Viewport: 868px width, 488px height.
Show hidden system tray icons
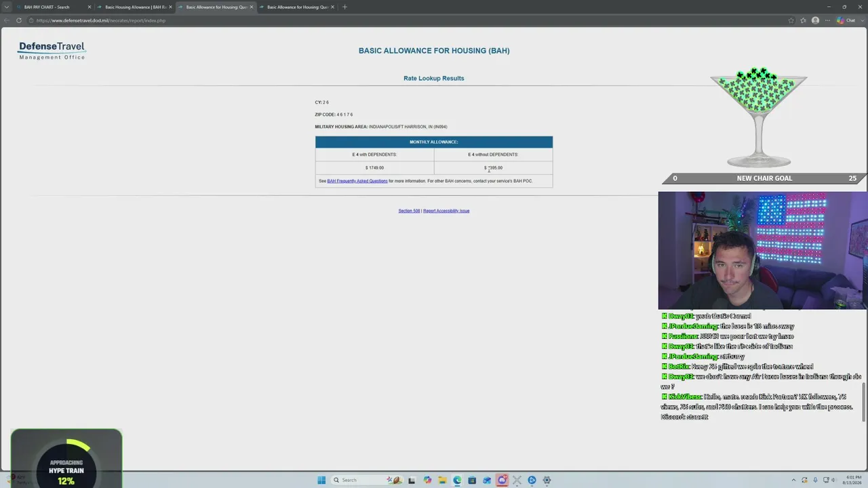(x=794, y=480)
